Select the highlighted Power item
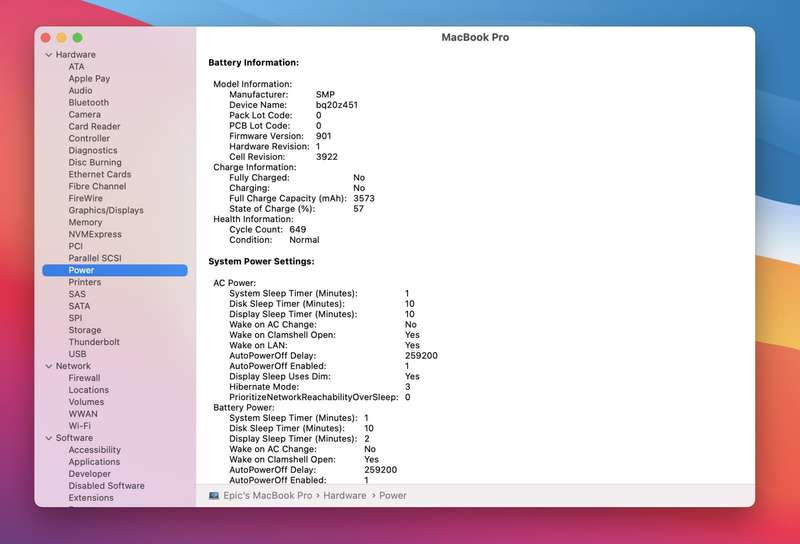800x544 pixels. (115, 270)
